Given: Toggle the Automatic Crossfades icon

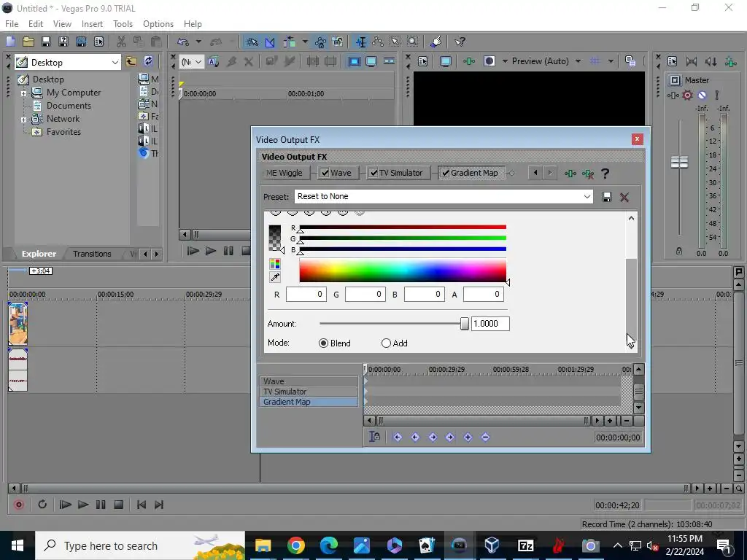Looking at the screenshot, I should (x=270, y=42).
